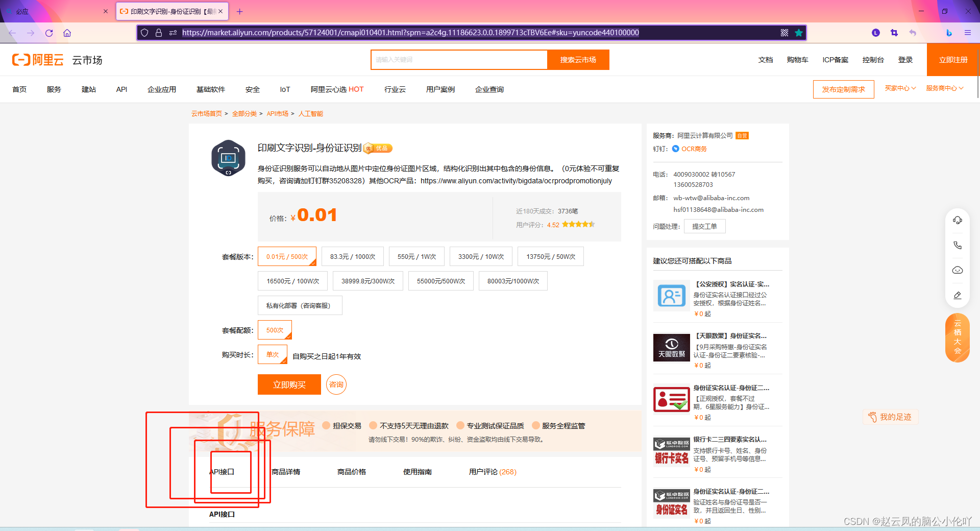Click the browser back arrow
This screenshot has width=980, height=531.
point(12,33)
